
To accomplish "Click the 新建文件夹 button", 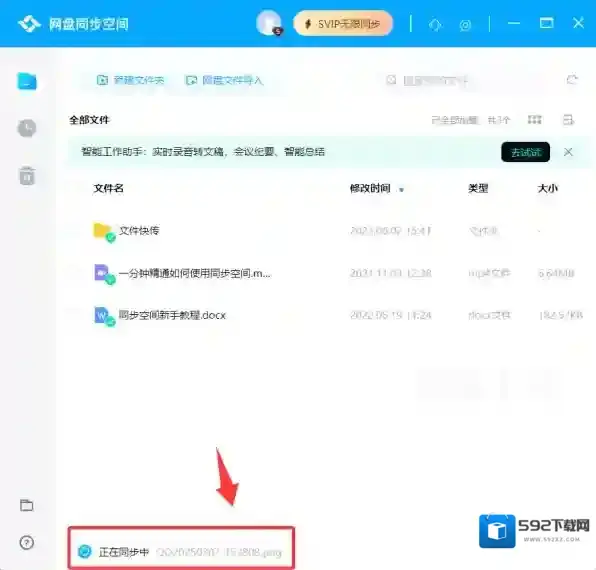I will pyautogui.click(x=130, y=80).
